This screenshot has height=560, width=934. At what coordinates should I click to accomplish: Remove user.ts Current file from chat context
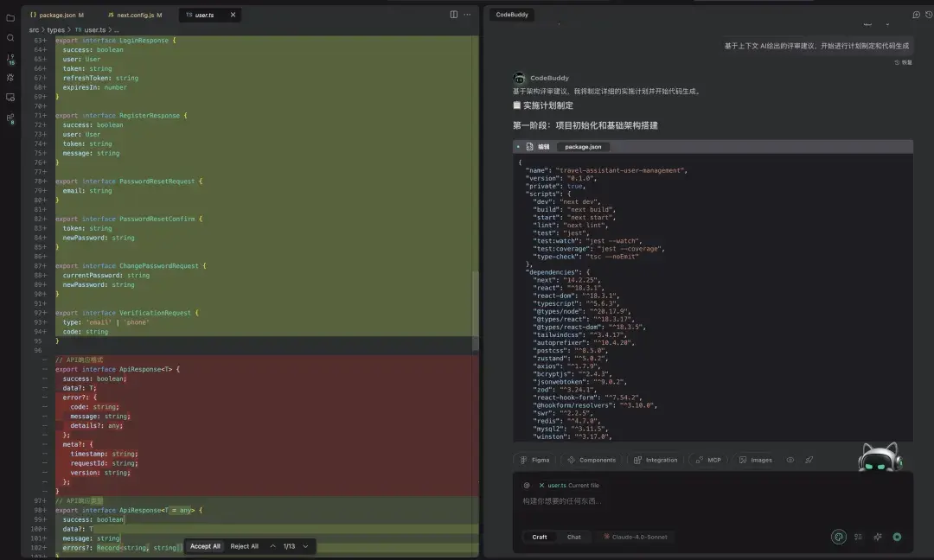[x=542, y=485]
